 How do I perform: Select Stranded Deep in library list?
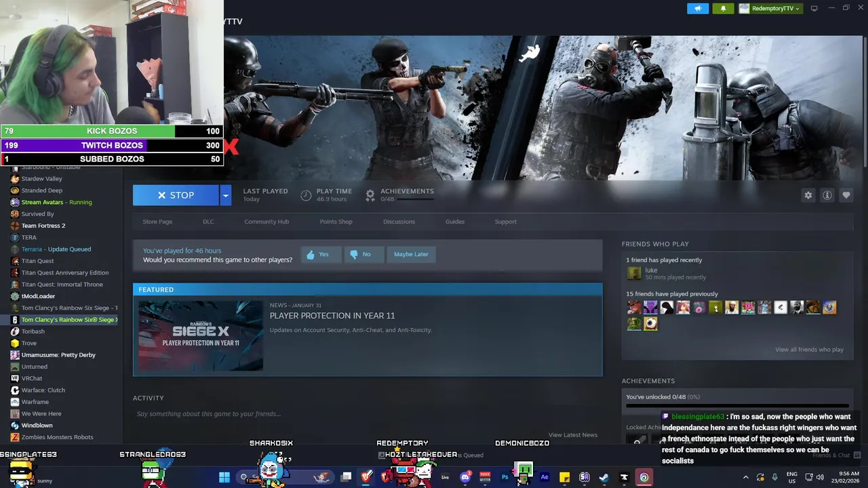[41, 190]
